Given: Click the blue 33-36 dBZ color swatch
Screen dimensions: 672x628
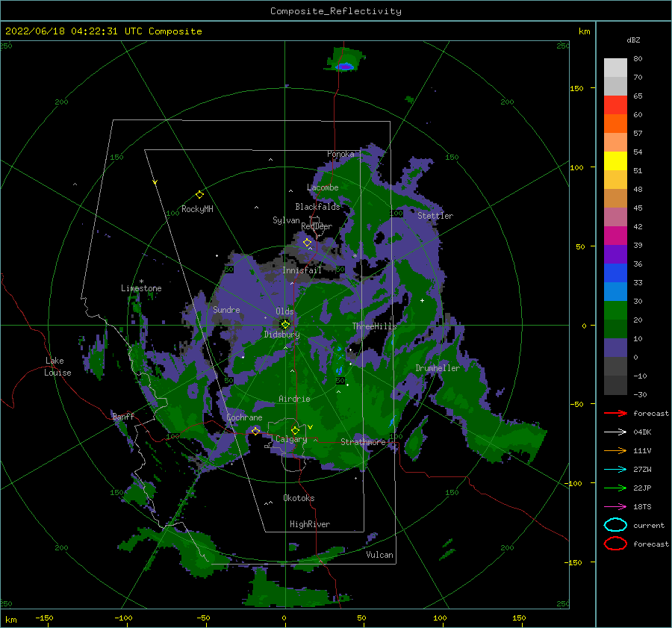Looking at the screenshot, I should [615, 273].
